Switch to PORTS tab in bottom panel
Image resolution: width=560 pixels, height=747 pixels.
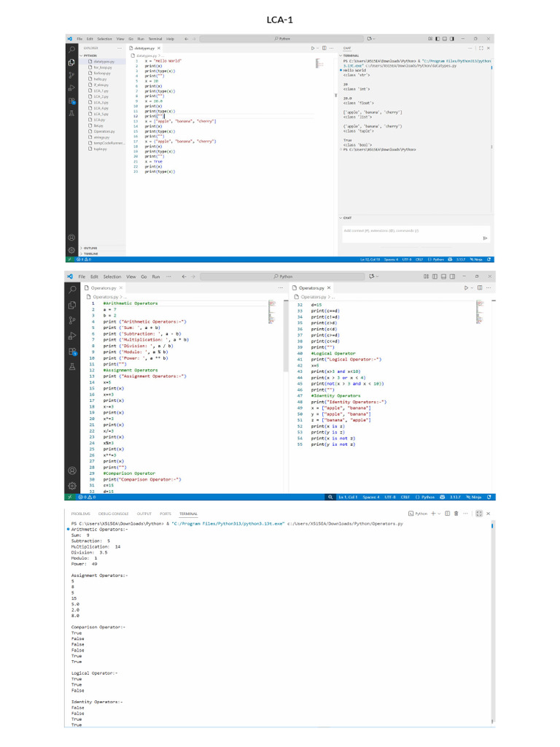click(x=166, y=514)
